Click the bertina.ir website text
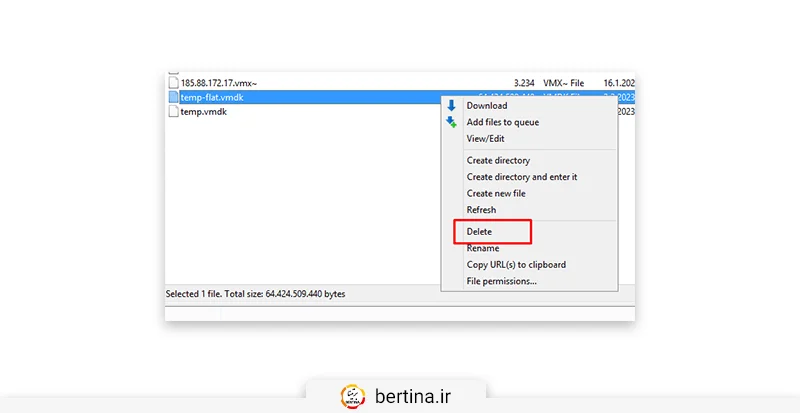Screen dimensions: 800x413 coord(414,395)
